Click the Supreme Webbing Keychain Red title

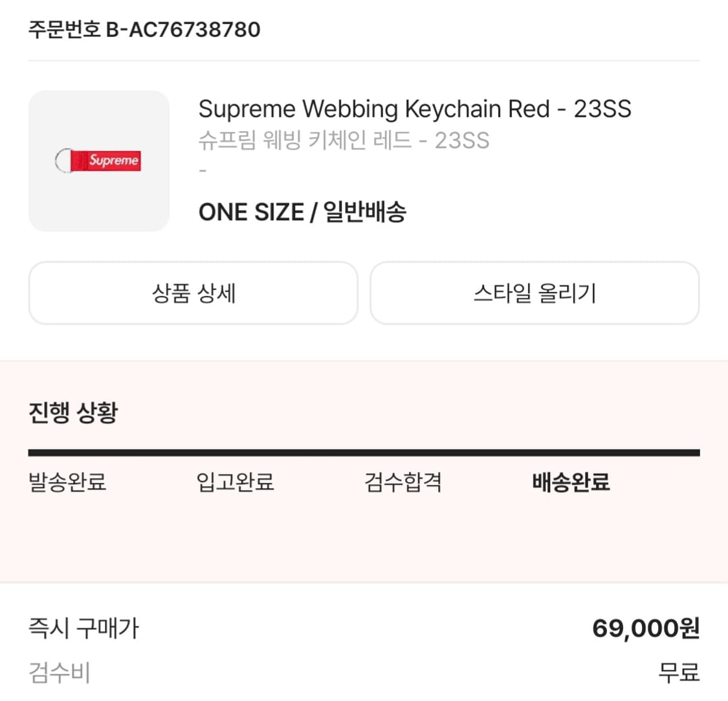[x=414, y=109]
